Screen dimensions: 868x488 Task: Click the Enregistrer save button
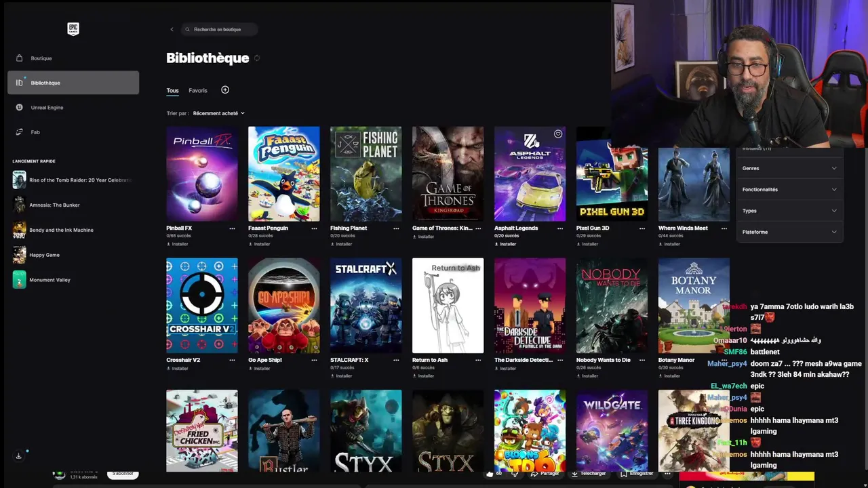(x=637, y=473)
